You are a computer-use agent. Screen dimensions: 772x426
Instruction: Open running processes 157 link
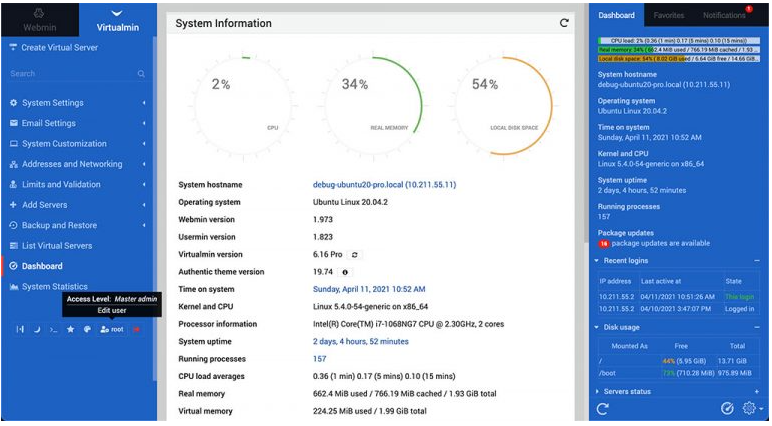(320, 359)
